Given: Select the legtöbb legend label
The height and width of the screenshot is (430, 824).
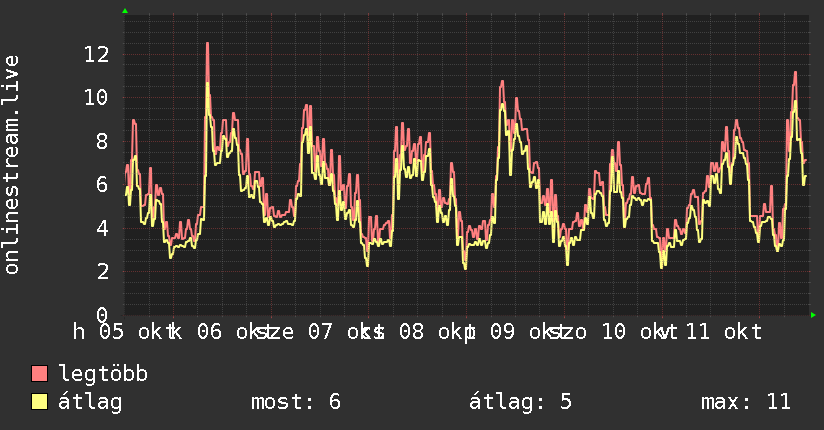Looking at the screenshot, I should tap(103, 373).
